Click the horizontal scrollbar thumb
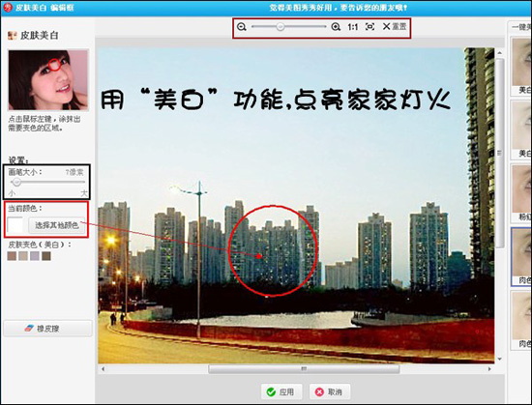This screenshot has height=405, width=532. 304,368
